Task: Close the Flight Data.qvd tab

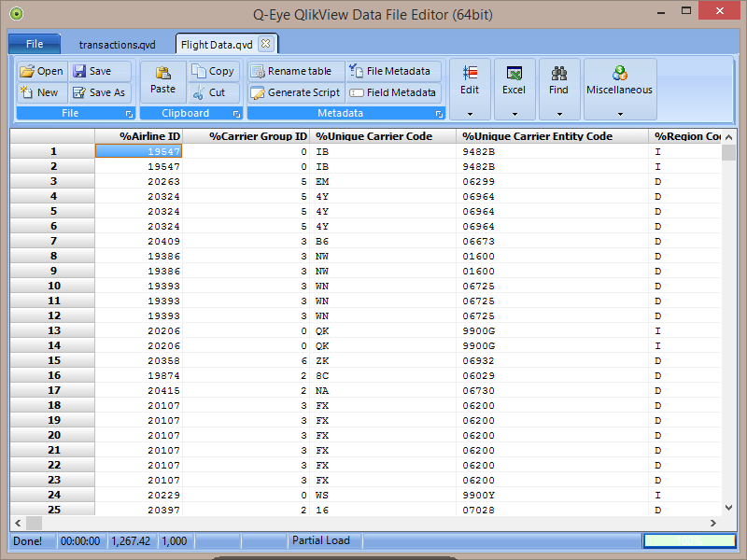Action: 265,44
